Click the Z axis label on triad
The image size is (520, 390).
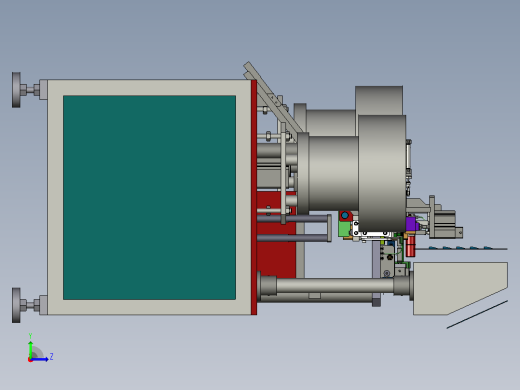tap(51, 357)
